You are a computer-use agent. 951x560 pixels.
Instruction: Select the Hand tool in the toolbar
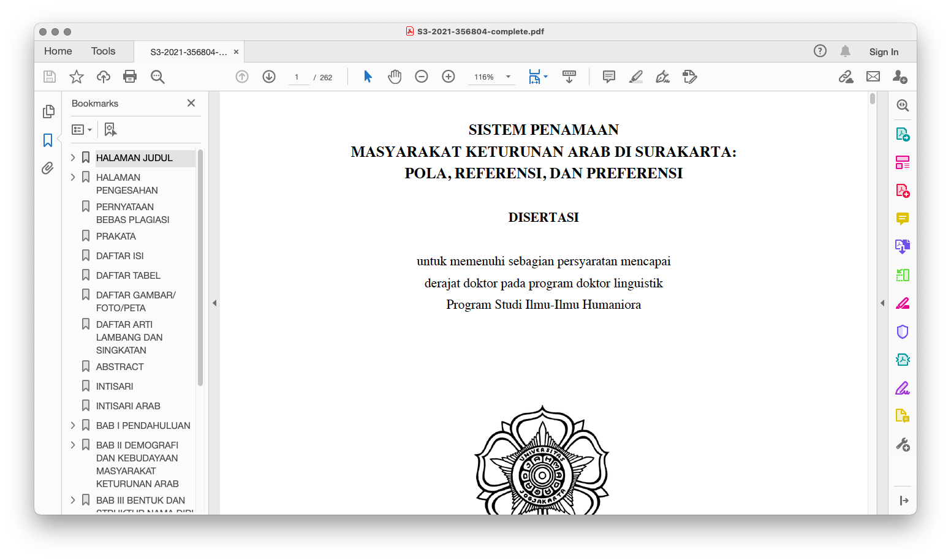click(x=394, y=77)
